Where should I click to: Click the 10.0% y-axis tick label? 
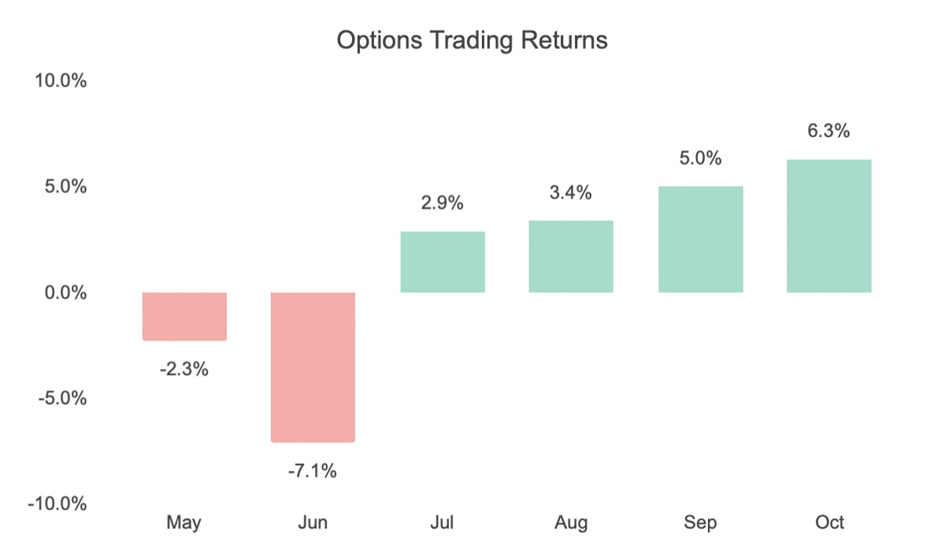tap(61, 81)
